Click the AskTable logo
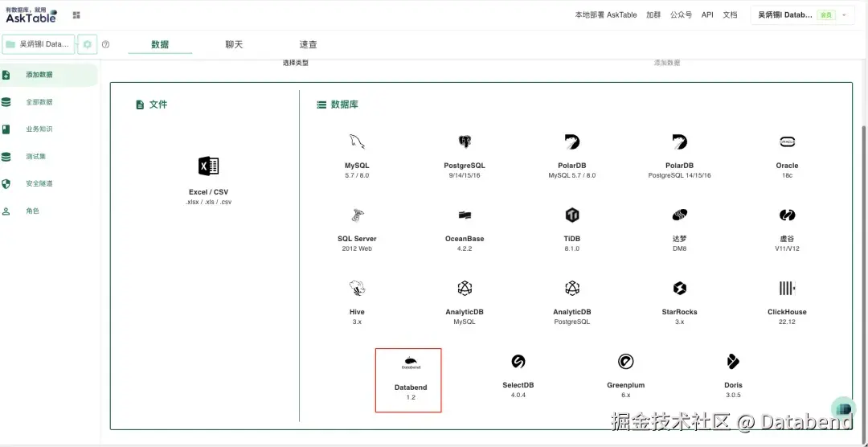The image size is (868, 447). pos(31,15)
